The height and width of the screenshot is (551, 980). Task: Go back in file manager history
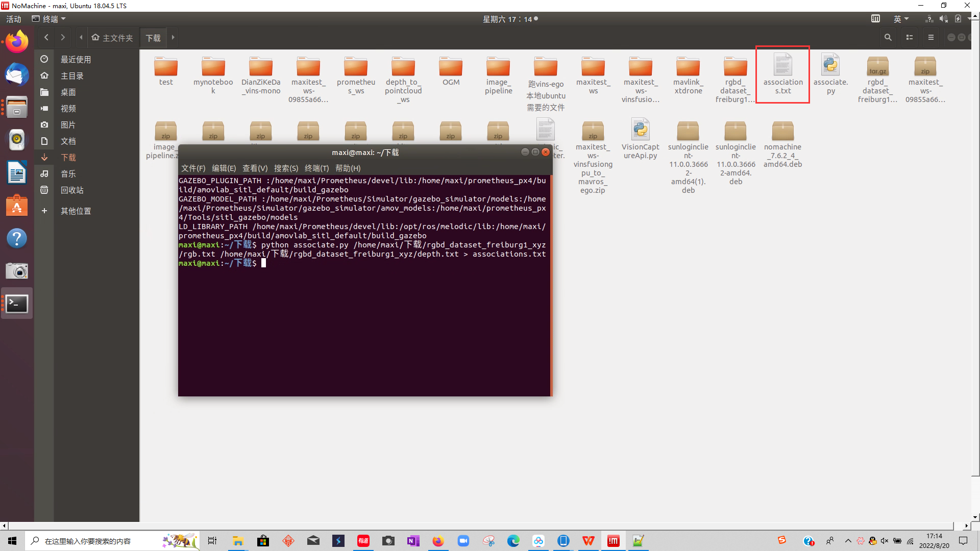pos(46,37)
